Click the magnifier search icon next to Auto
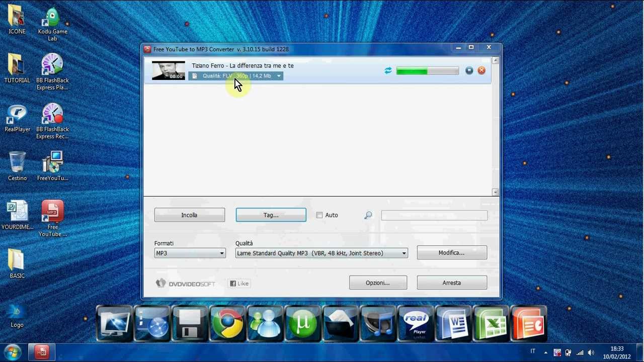Screen dimensions: 644x362 tap(368, 215)
